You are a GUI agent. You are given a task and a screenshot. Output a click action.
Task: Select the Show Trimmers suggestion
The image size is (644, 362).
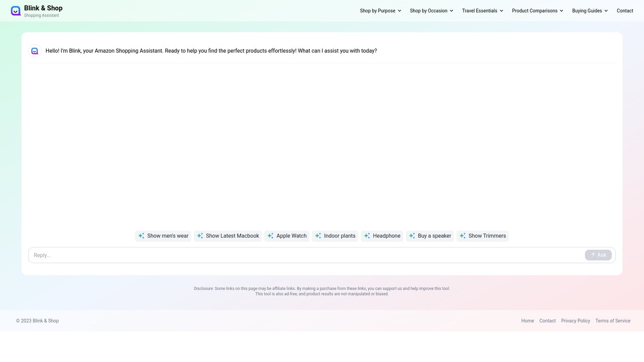483,236
